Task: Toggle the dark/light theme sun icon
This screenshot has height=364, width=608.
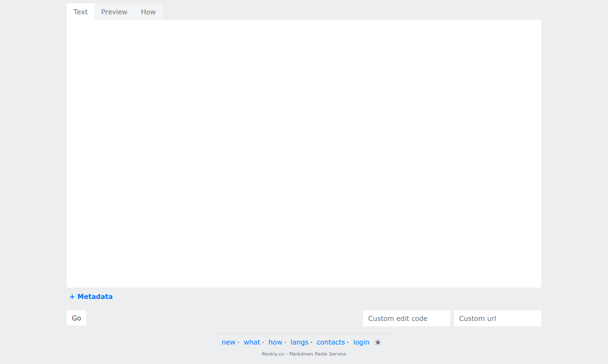Action: (378, 342)
